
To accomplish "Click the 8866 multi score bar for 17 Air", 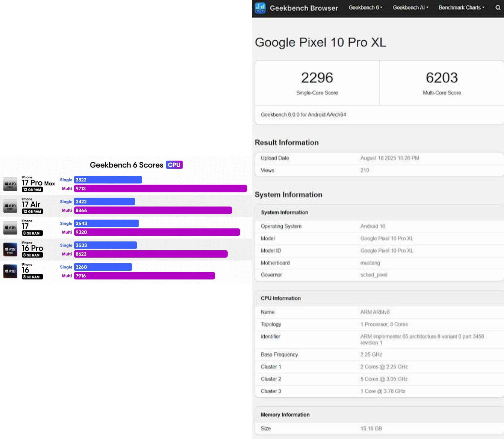I will 153,210.
